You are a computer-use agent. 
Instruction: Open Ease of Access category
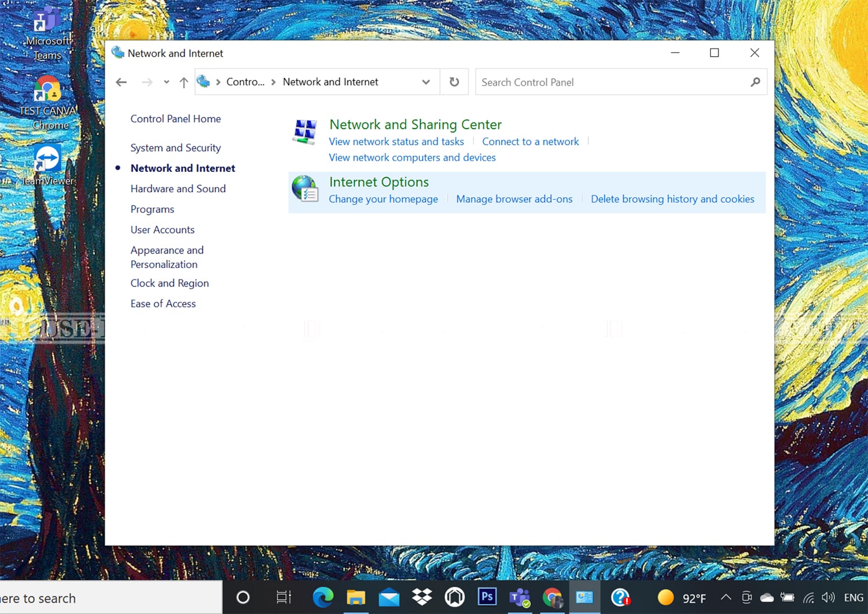point(163,303)
